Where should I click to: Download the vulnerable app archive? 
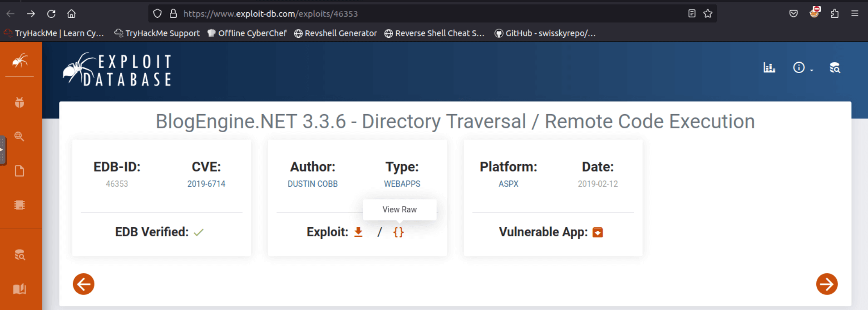click(597, 232)
